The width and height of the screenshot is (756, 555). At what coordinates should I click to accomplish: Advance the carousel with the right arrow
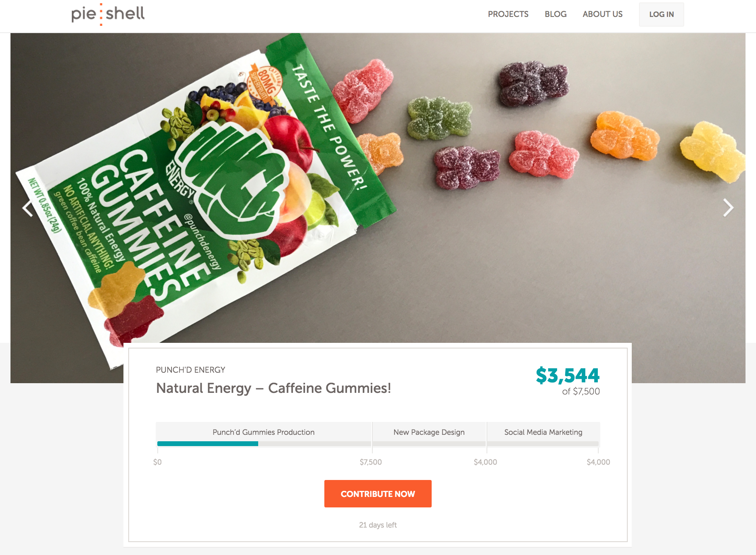[728, 208]
